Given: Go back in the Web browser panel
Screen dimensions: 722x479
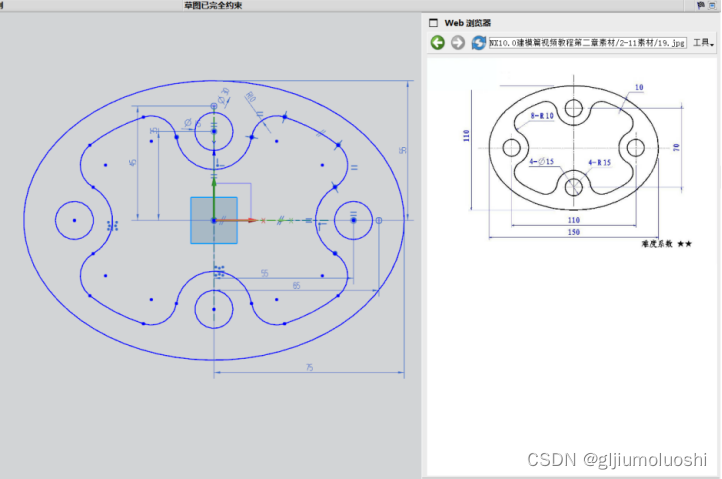Looking at the screenshot, I should 437,43.
